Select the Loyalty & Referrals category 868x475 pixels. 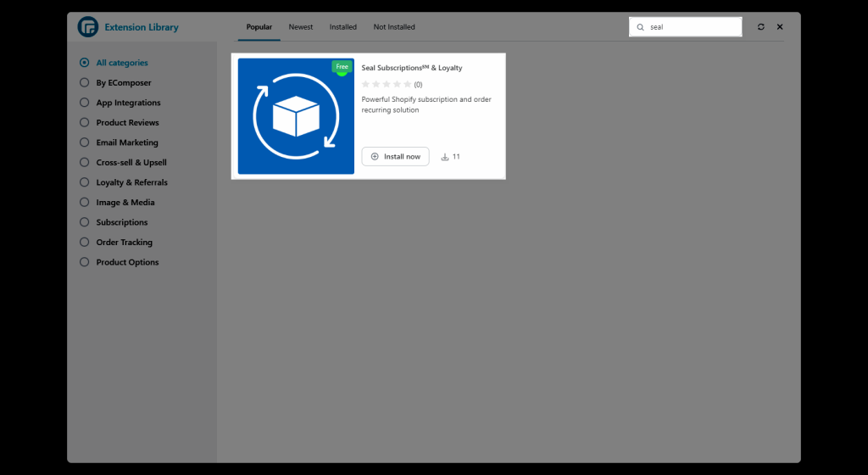(124, 182)
